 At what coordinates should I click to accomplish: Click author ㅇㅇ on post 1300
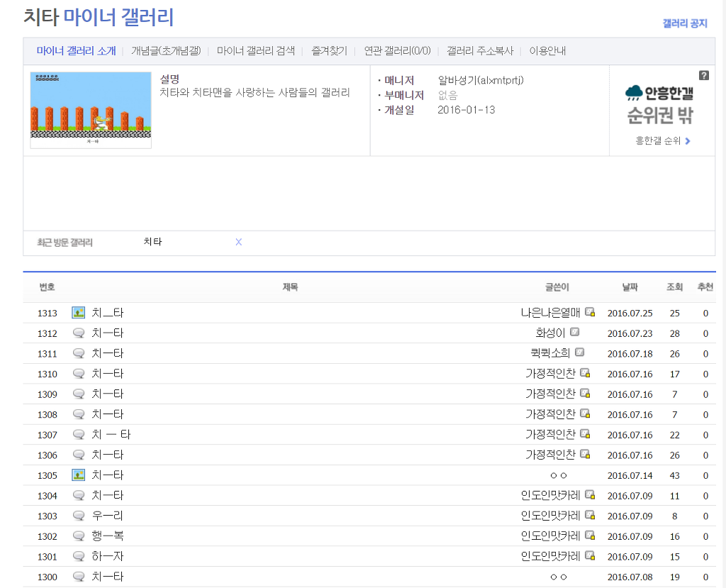tap(559, 577)
